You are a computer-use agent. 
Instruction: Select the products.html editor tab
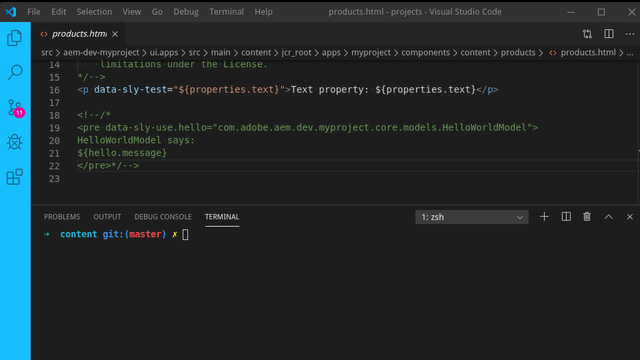(x=78, y=34)
